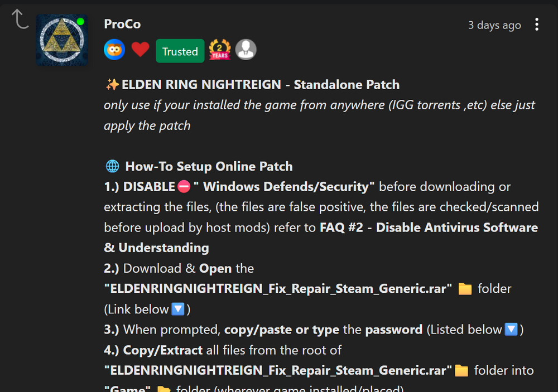558x392 pixels.
Task: Click the green Trusted badge
Action: point(180,51)
